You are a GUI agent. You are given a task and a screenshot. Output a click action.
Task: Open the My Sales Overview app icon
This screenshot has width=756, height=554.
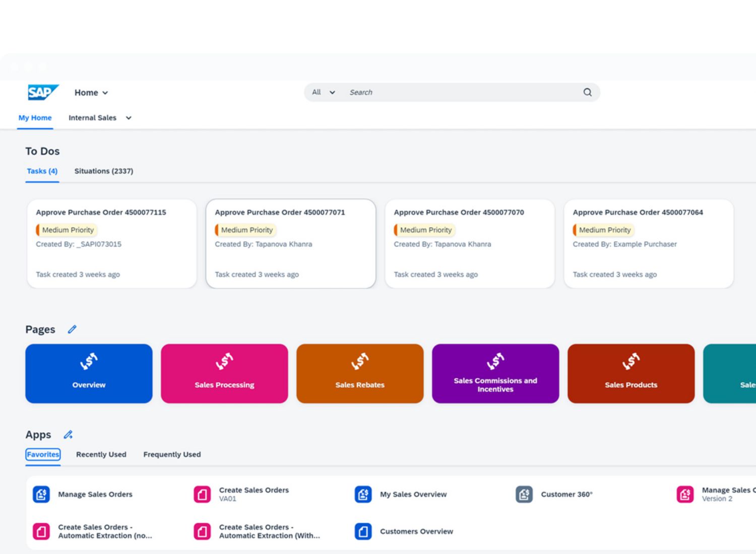click(x=363, y=495)
